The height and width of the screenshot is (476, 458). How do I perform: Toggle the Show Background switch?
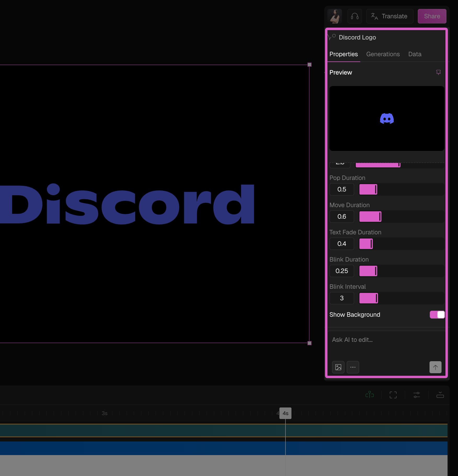click(x=437, y=315)
